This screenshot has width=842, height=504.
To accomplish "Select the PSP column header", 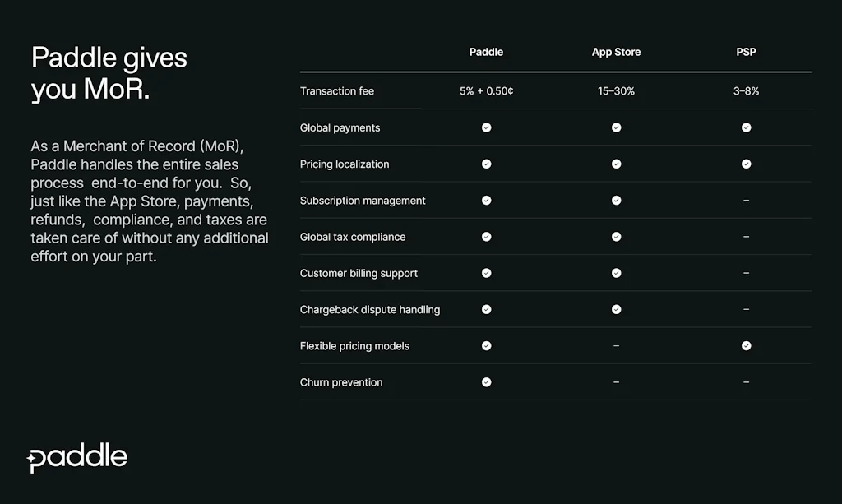I will point(746,52).
